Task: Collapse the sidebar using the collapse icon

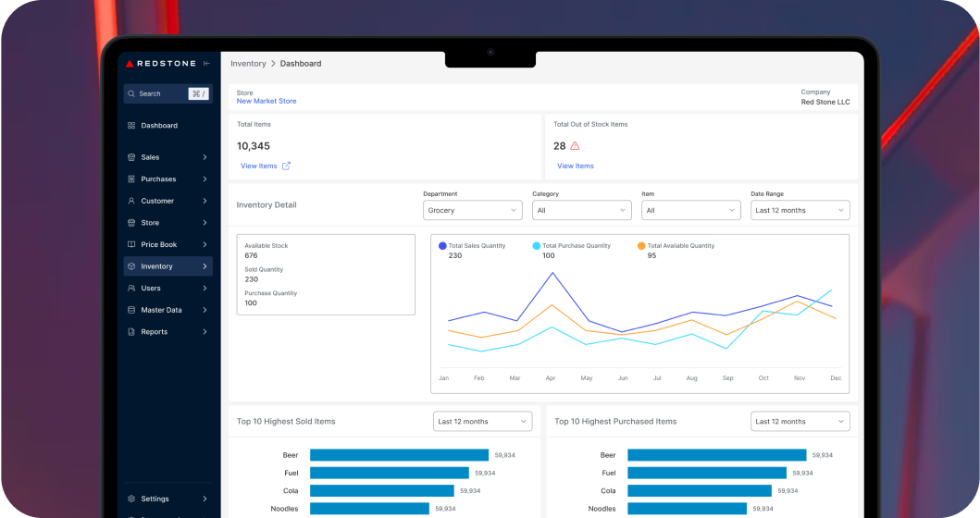Action: click(206, 64)
